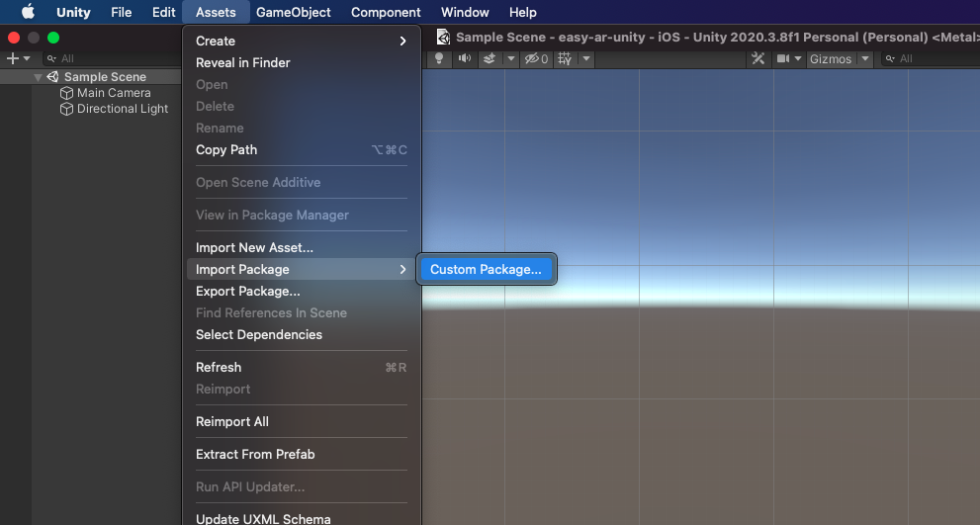Image resolution: width=980 pixels, height=525 pixels.
Task: Choose Update UXML Schema
Action: [x=302, y=519]
